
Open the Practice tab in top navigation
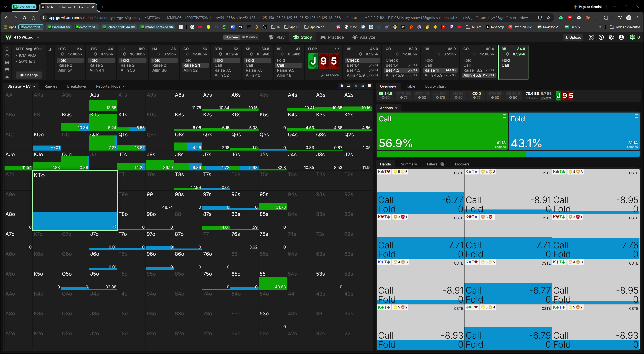click(332, 37)
